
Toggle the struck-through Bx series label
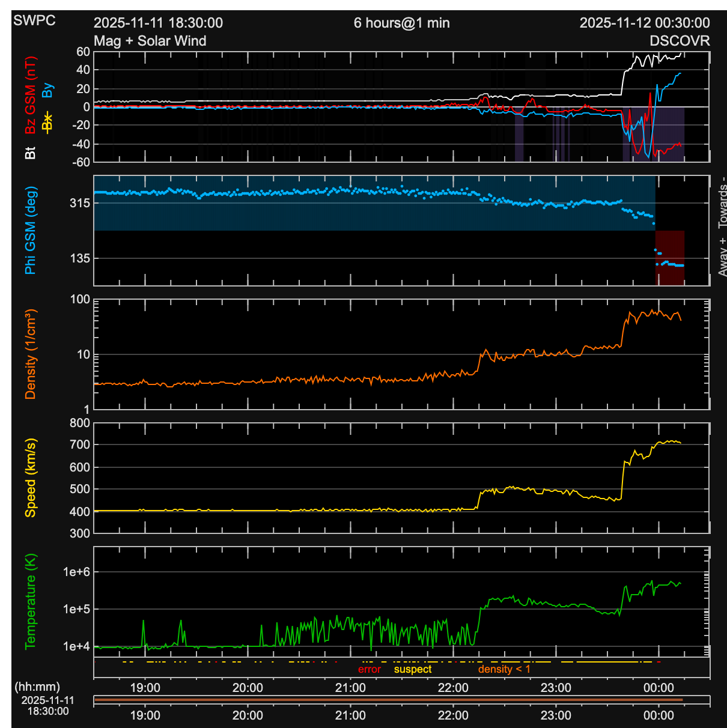click(48, 122)
